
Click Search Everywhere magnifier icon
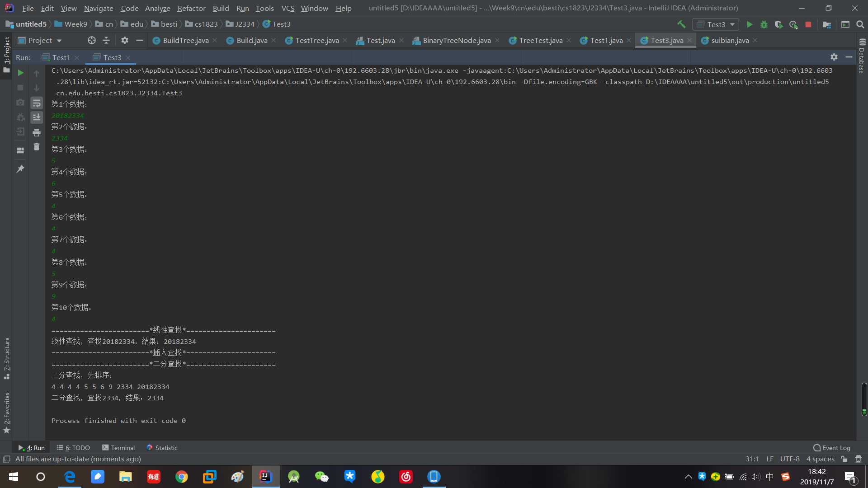tap(860, 24)
